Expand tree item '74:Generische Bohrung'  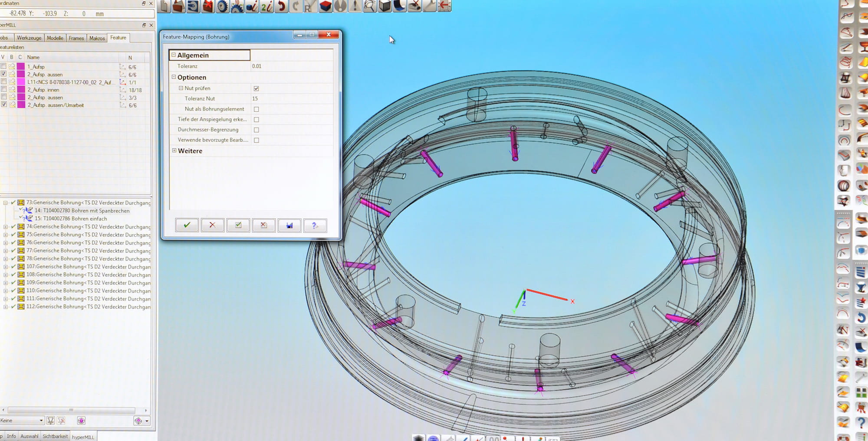click(x=6, y=227)
